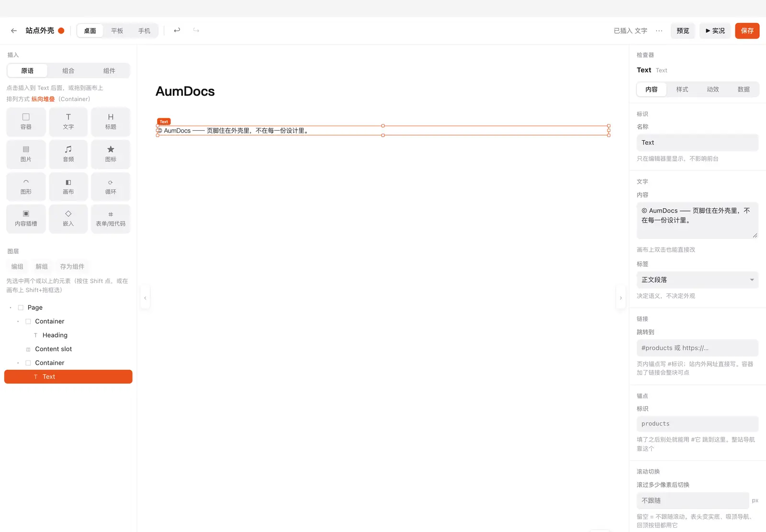
Task: Insert a 容器 container element
Action: click(26, 122)
